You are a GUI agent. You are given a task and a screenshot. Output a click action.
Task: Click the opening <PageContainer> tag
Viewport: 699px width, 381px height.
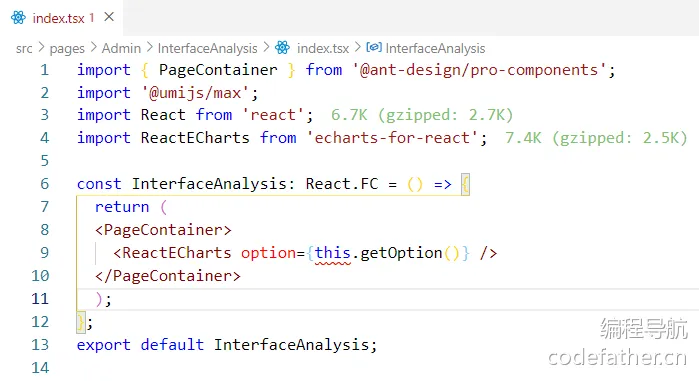tap(163, 230)
